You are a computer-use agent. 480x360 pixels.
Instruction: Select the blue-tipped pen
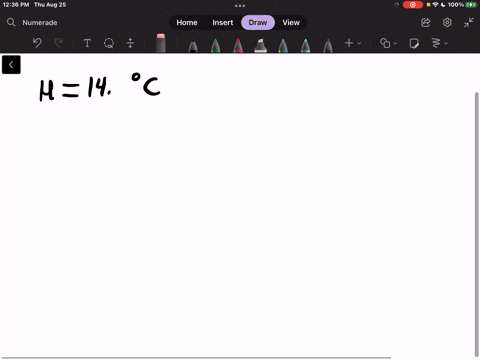click(283, 46)
